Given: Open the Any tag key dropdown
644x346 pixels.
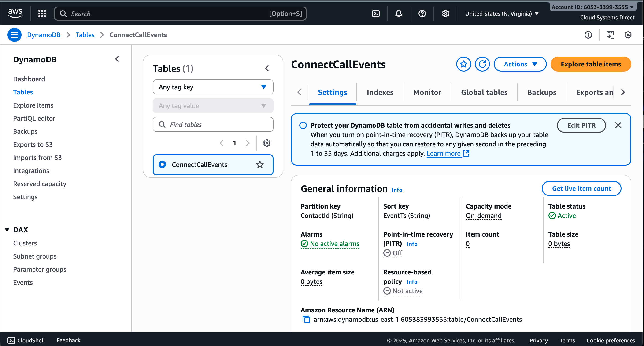Looking at the screenshot, I should tap(213, 87).
